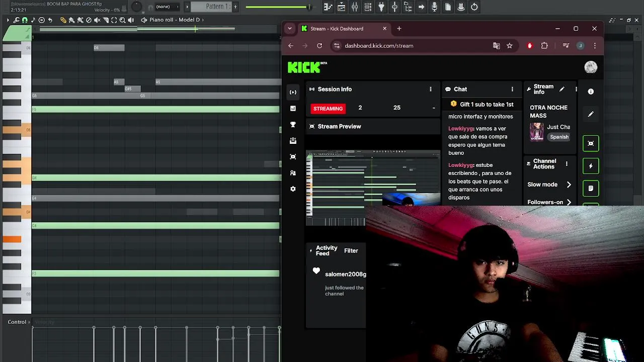Adjust the green main volume slider

coord(278,7)
